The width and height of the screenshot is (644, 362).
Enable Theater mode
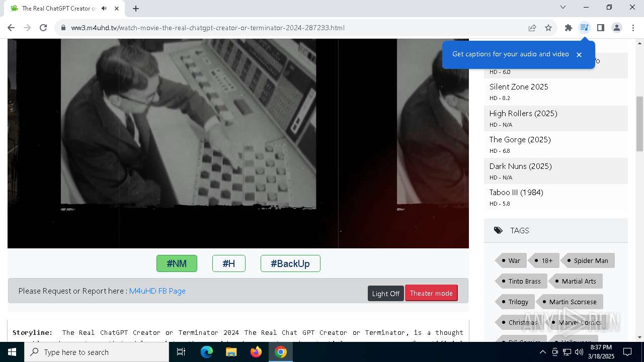point(431,293)
